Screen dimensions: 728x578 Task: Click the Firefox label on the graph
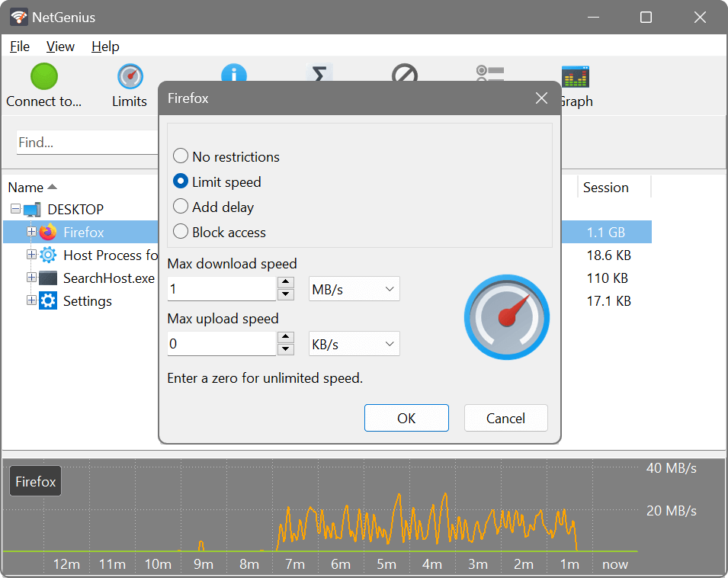point(35,481)
